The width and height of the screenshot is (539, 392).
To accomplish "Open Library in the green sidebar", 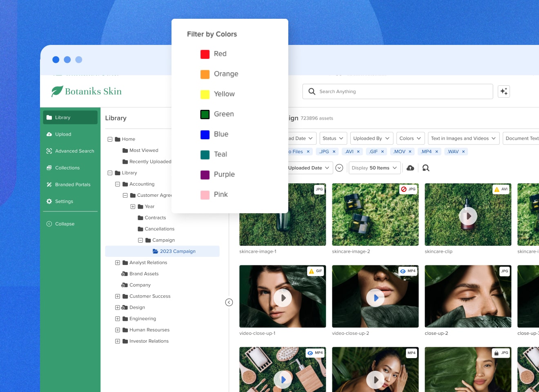I will (x=70, y=117).
